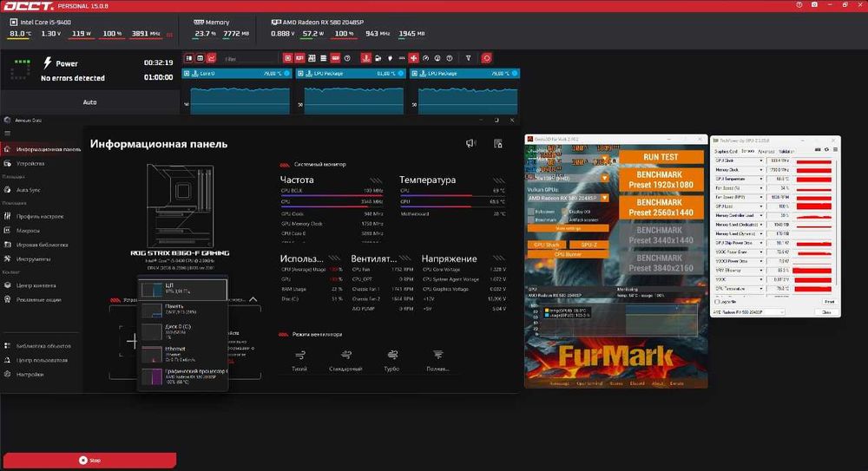Screen dimensions: 868x471
Task: Toggle the blue circle on the middle CPU Package graph
Action: pos(401,73)
